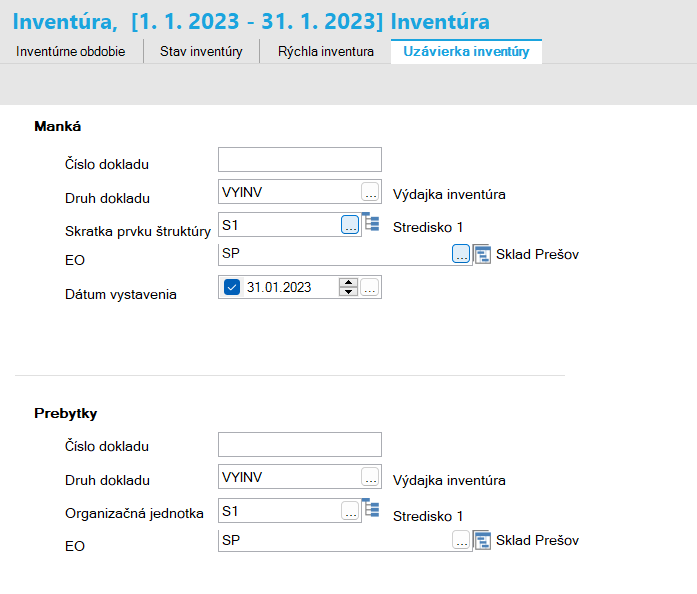The width and height of the screenshot is (697, 594).
Task: Switch to Inventúrne obdobie tab
Action: [x=71, y=52]
